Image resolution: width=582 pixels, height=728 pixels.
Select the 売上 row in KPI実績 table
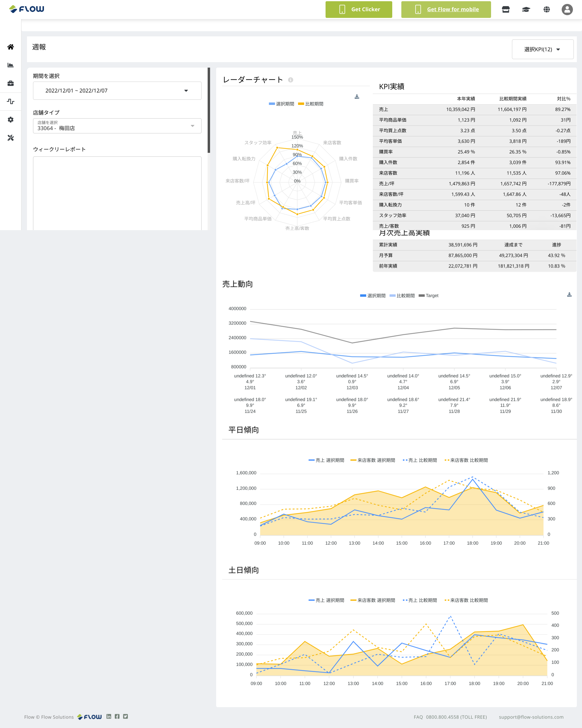(474, 109)
